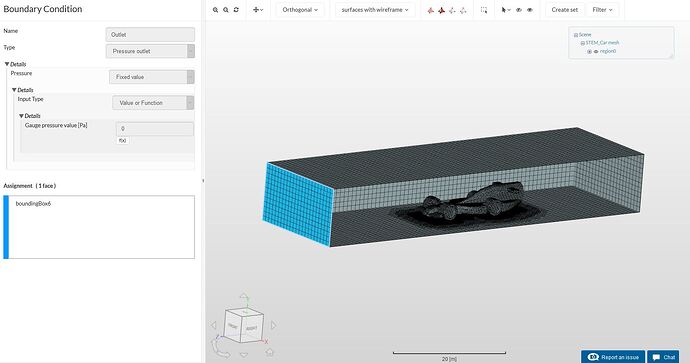Toggle visibility of region0
The image size is (690, 363).
pos(596,51)
